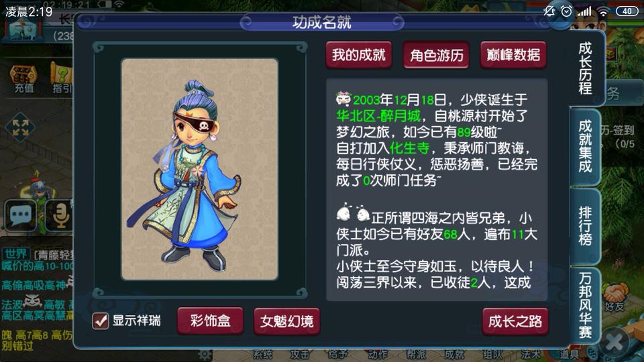Image resolution: width=644 pixels, height=362 pixels.
Task: Select the 成长历程 side tab
Action: click(586, 68)
